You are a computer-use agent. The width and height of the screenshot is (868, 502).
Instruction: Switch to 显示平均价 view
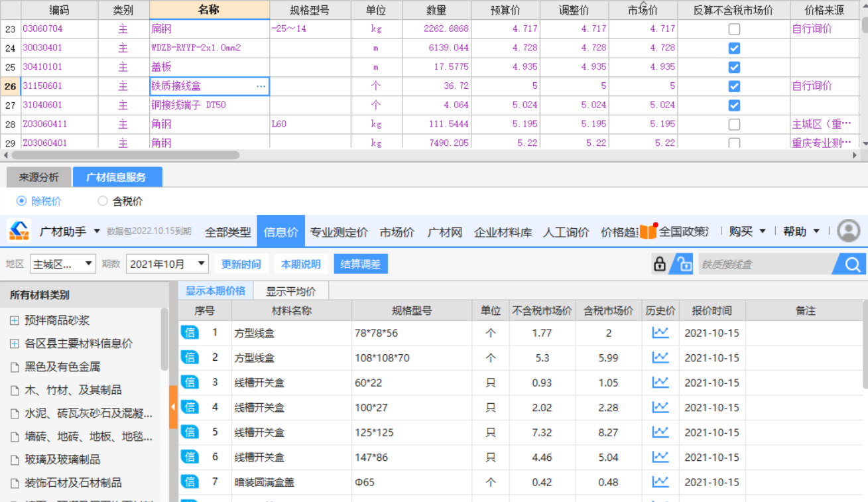[x=291, y=290]
